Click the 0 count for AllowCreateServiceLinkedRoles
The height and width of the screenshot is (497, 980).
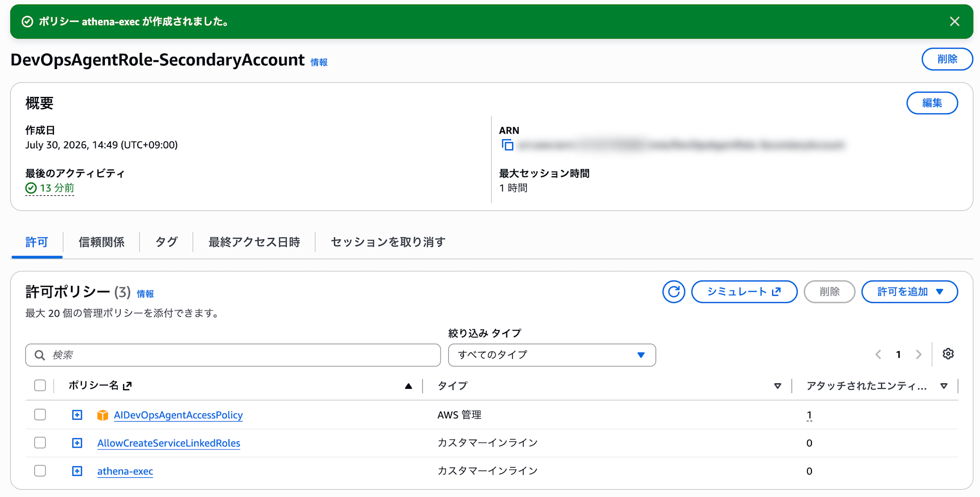(x=809, y=443)
